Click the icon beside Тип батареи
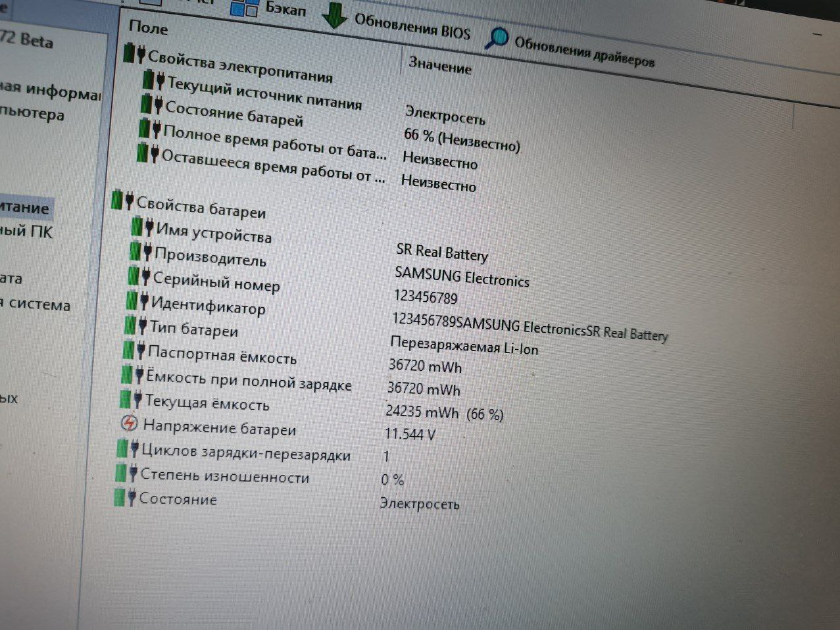Viewport: 840px width, 630px height. [136, 325]
